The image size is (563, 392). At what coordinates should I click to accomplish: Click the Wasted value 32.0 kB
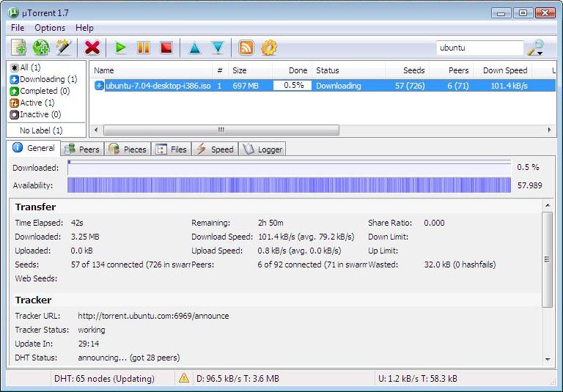pos(460,265)
